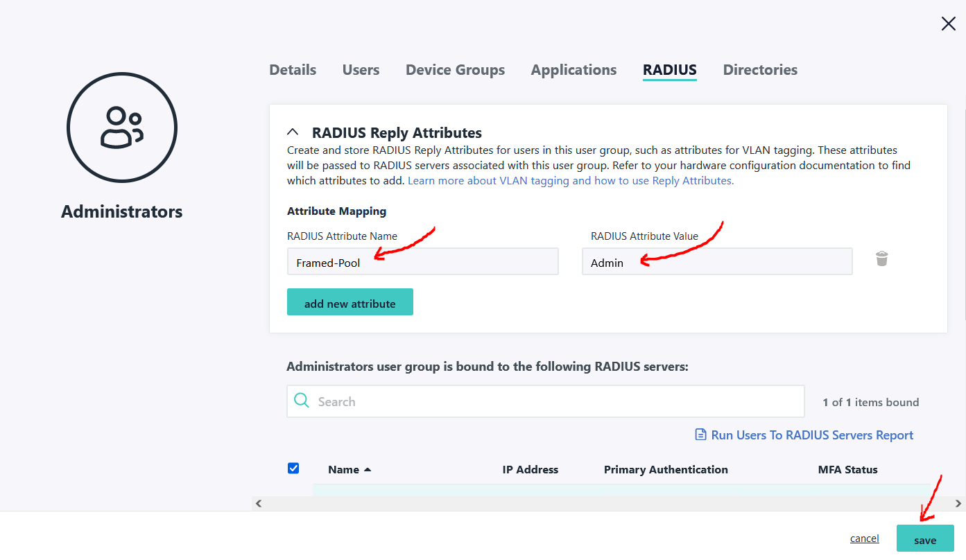Collapse the RADIUS Reply Attributes section
The image size is (966, 560).
click(x=292, y=131)
